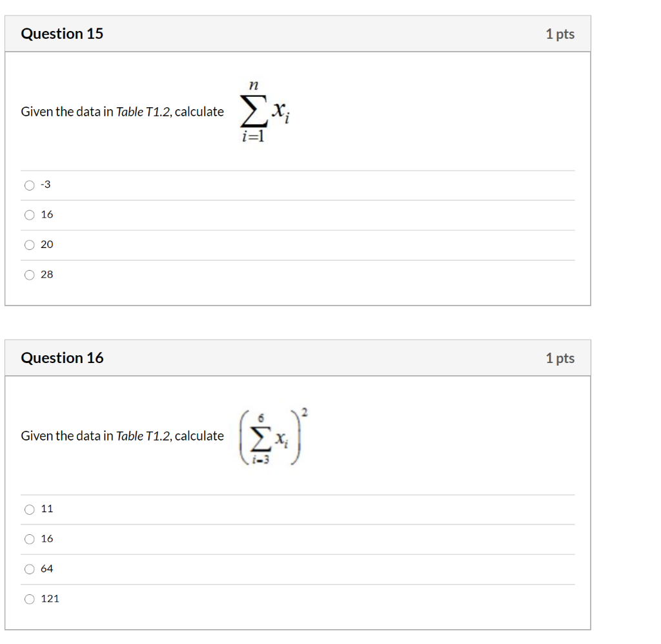Select answer 11 in Question 16
The width and height of the screenshot is (661, 644).
30,509
